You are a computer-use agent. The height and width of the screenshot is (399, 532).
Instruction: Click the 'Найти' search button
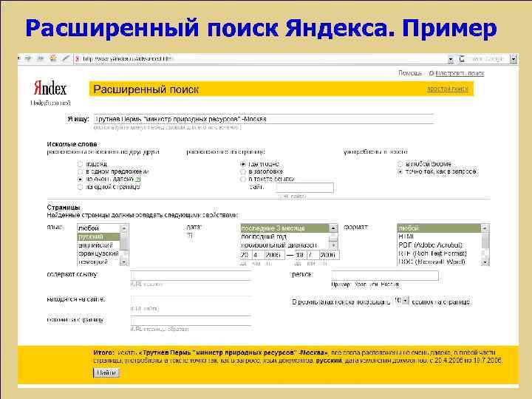106,373
